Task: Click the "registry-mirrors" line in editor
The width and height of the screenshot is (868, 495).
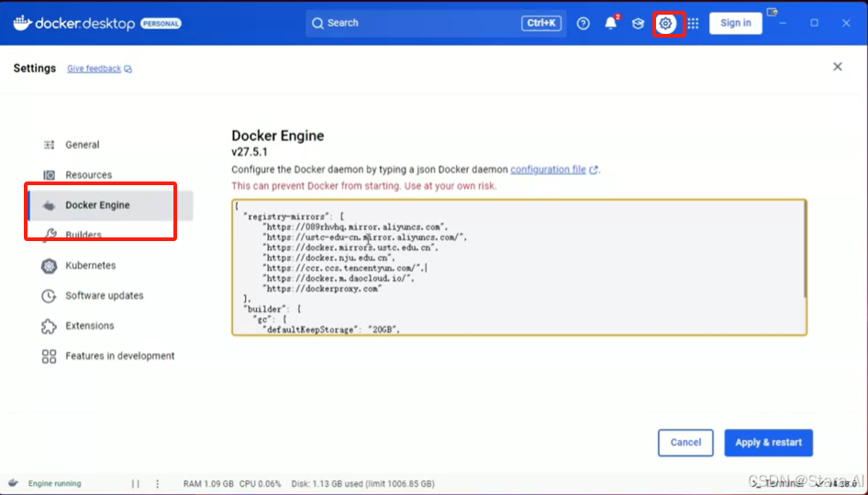Action: pos(294,216)
